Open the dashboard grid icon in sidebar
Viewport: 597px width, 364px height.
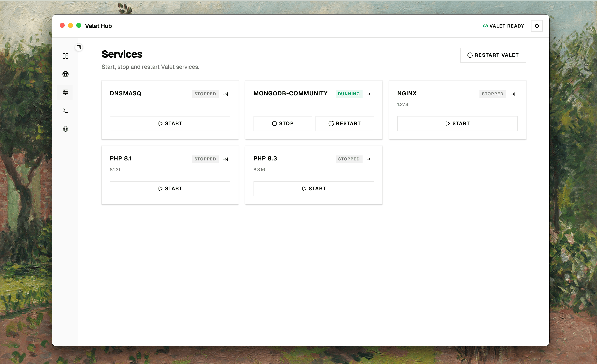click(x=66, y=56)
